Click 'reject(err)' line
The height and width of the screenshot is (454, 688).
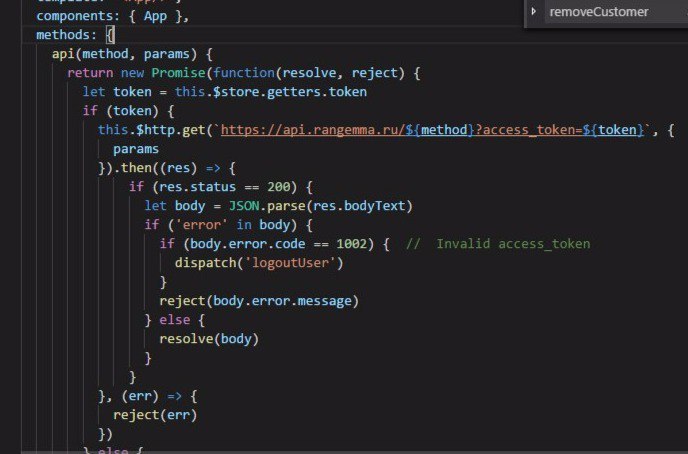[155, 415]
